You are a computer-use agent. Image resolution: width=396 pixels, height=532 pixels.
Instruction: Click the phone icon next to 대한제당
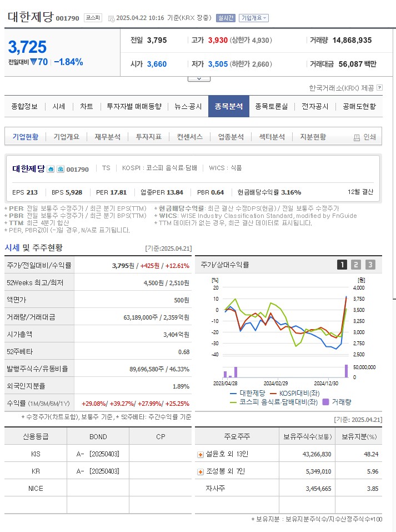tap(61, 169)
